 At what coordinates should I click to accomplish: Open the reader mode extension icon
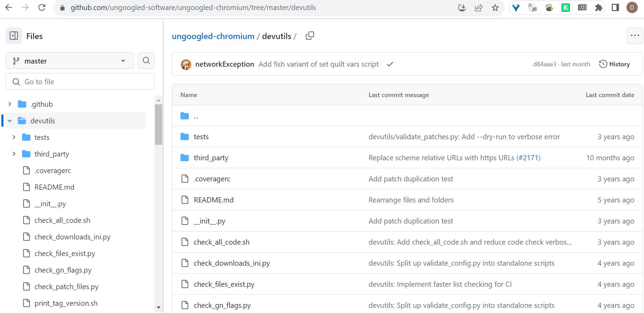(582, 8)
